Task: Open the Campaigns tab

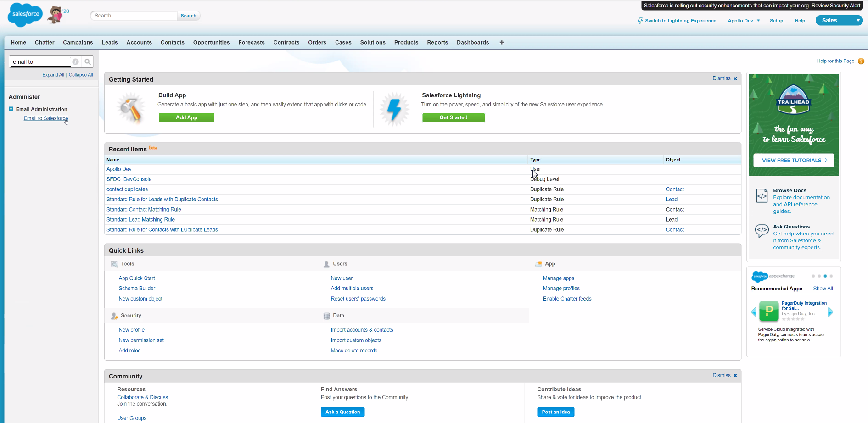Action: click(x=78, y=42)
